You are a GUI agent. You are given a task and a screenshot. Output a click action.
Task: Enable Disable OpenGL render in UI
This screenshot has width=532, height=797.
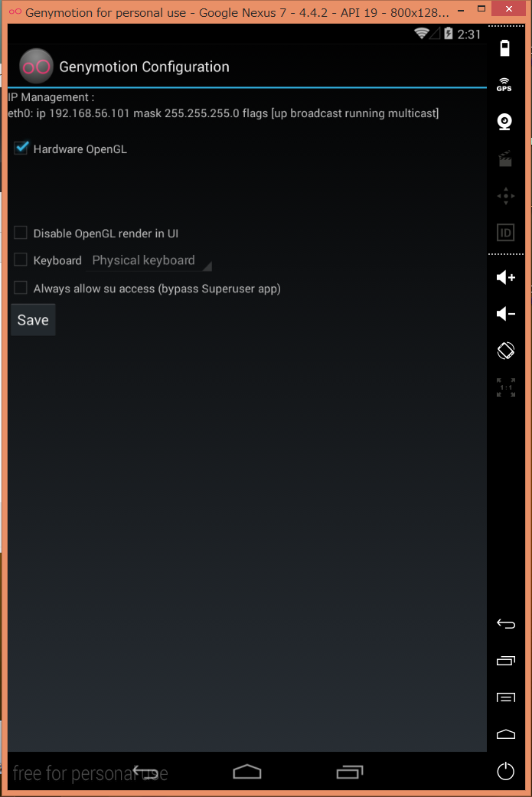(x=21, y=233)
